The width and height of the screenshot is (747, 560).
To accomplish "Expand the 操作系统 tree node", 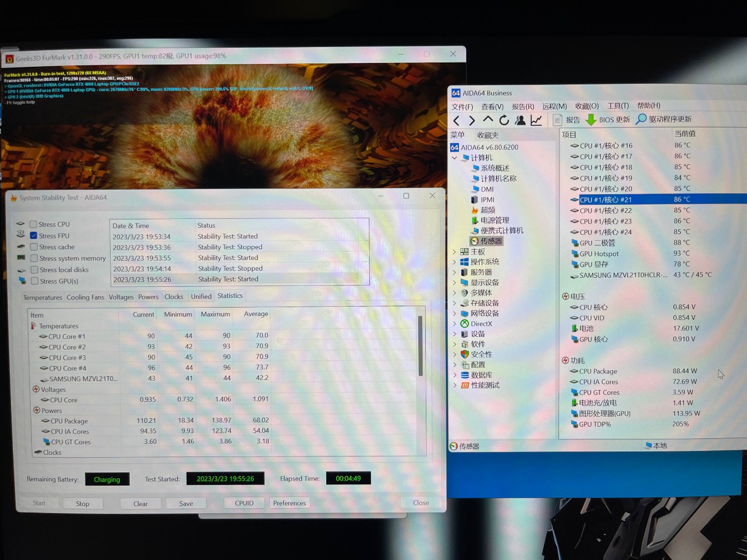I will pyautogui.click(x=454, y=262).
